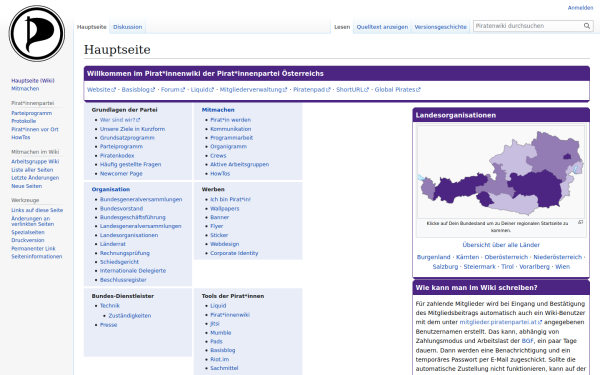Open the Druckversion link
Screen dimensions: 600x375
point(28,240)
